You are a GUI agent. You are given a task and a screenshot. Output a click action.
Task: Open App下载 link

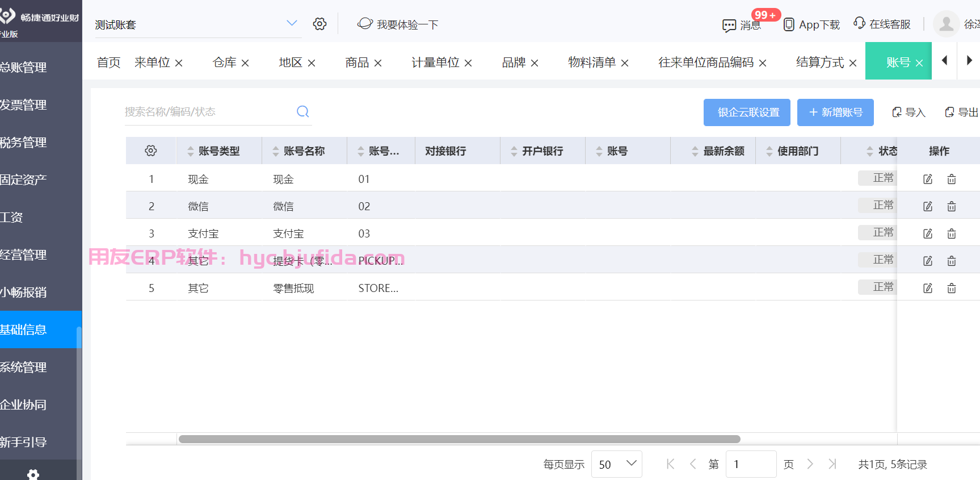(811, 24)
